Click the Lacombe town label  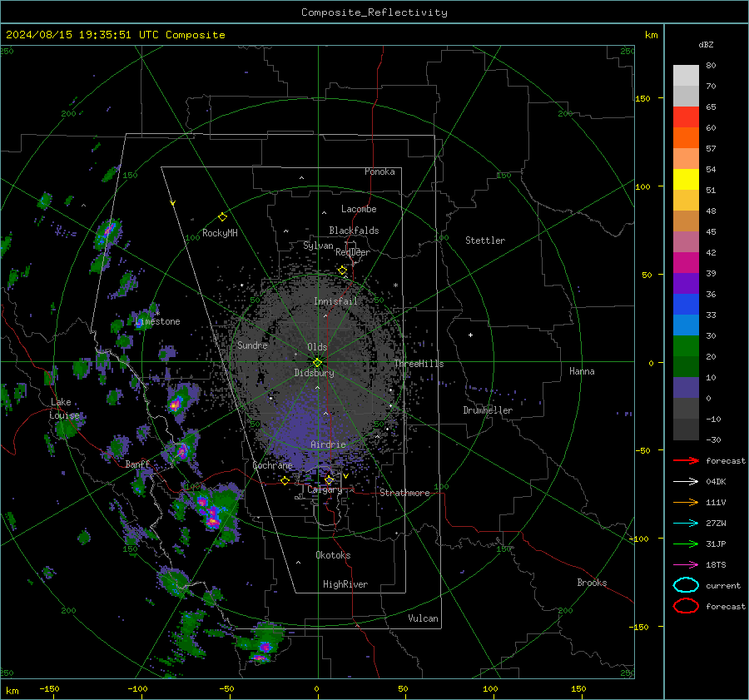point(359,209)
